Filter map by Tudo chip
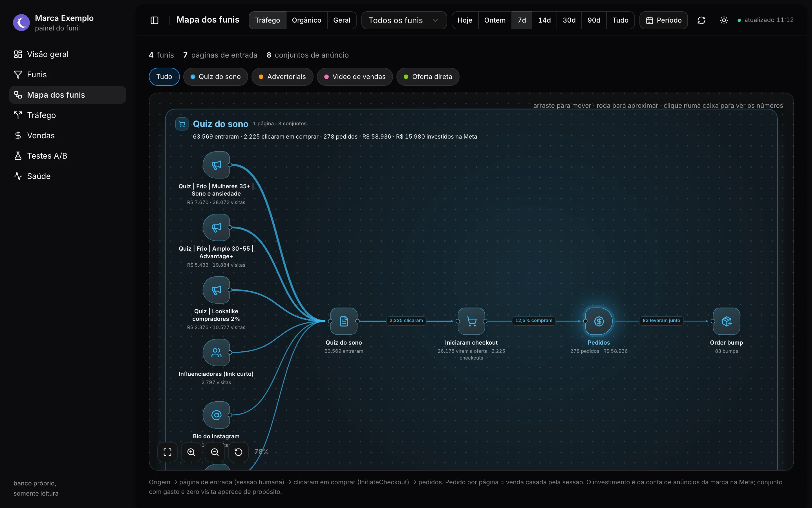Viewport: 812px width, 508px height. coord(164,76)
